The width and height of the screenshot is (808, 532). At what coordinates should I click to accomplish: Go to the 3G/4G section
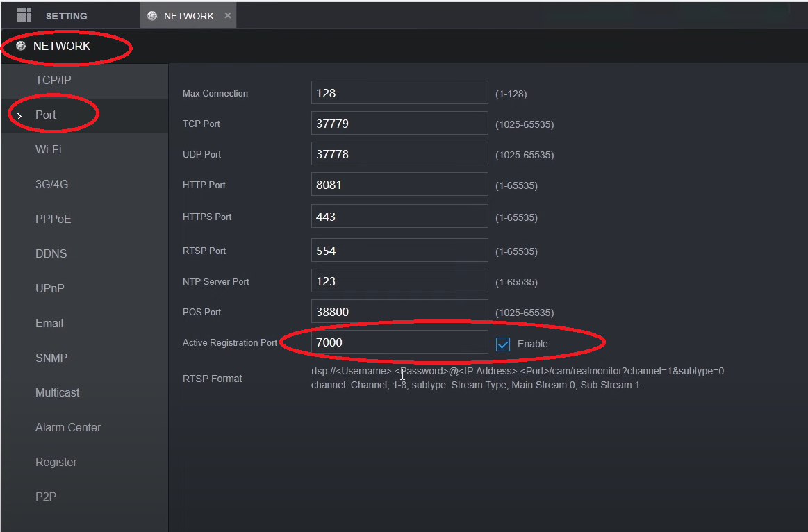click(x=52, y=185)
